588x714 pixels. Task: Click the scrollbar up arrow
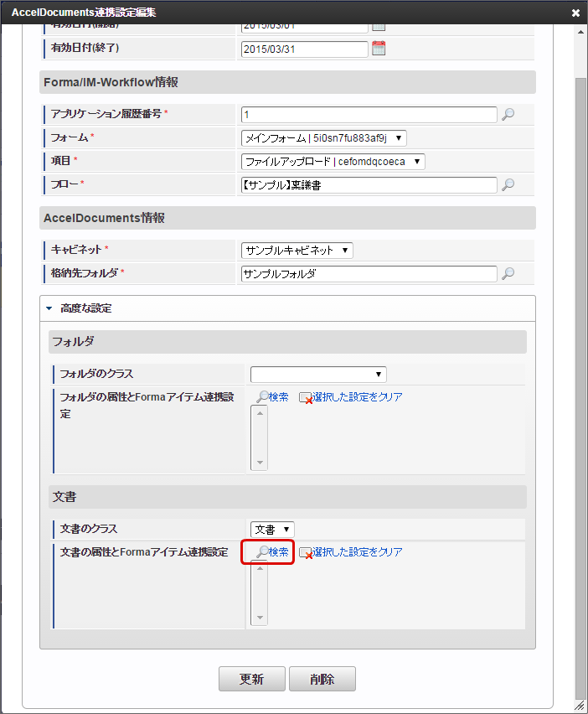(x=580, y=32)
